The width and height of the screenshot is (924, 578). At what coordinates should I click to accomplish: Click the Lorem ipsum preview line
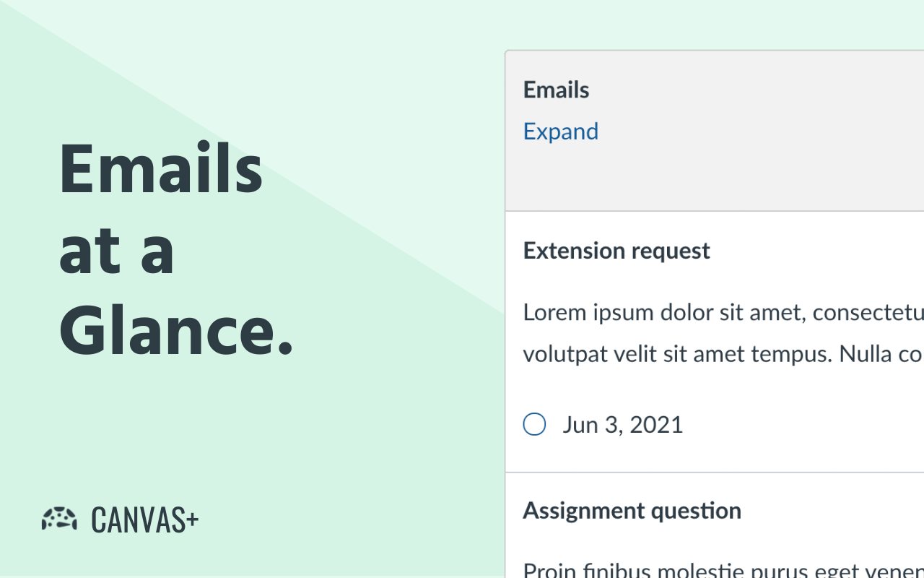[722, 313]
